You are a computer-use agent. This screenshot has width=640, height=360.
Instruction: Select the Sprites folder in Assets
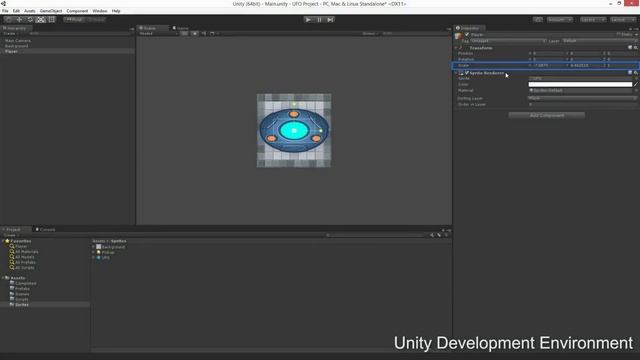(22, 304)
